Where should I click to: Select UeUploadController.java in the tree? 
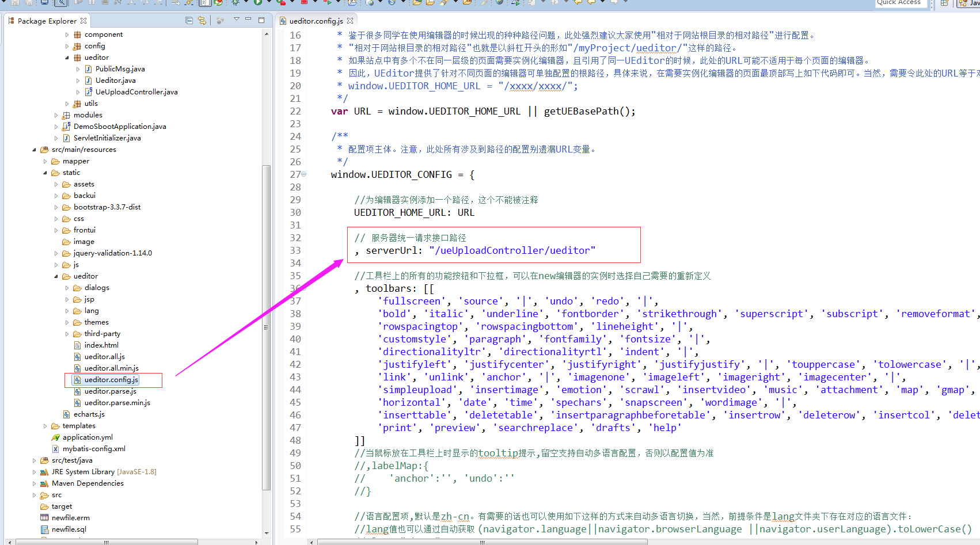pyautogui.click(x=136, y=92)
